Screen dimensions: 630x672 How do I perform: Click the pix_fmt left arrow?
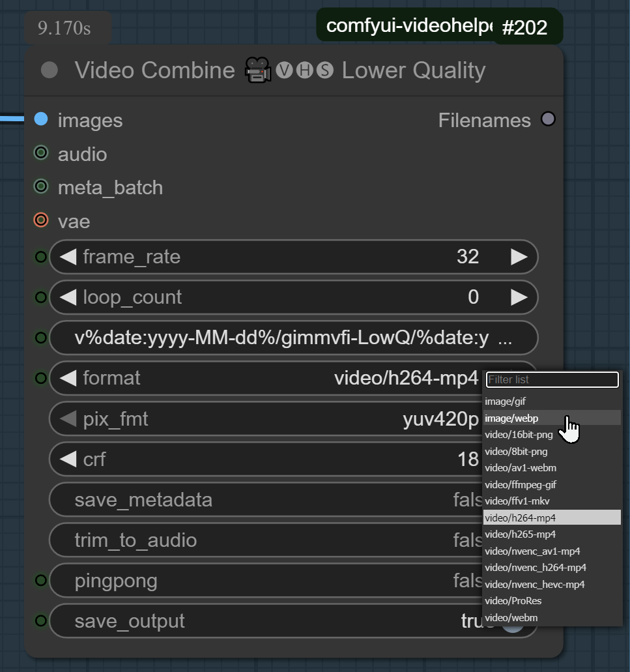pyautogui.click(x=68, y=418)
